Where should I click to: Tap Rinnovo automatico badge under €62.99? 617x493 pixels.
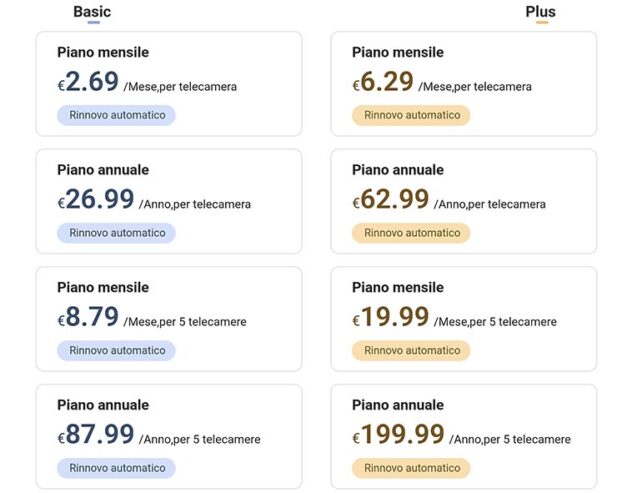411,233
